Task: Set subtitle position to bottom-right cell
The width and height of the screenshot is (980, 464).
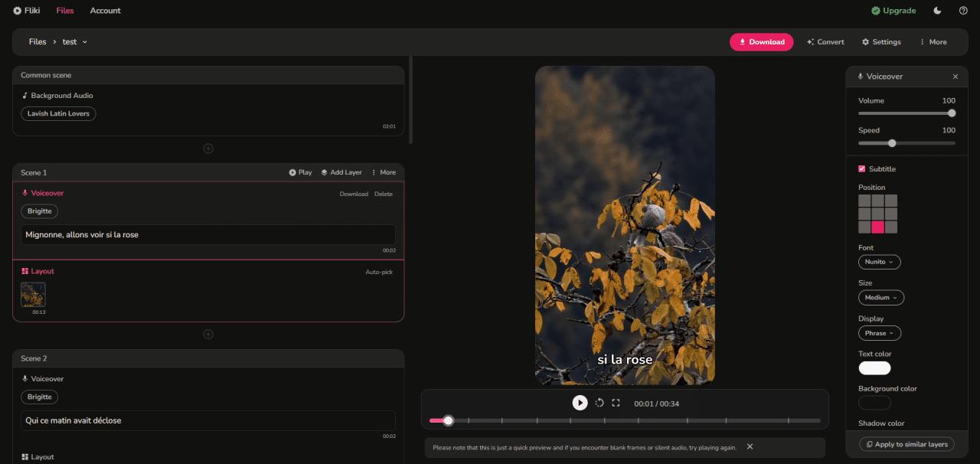Action: (x=891, y=227)
